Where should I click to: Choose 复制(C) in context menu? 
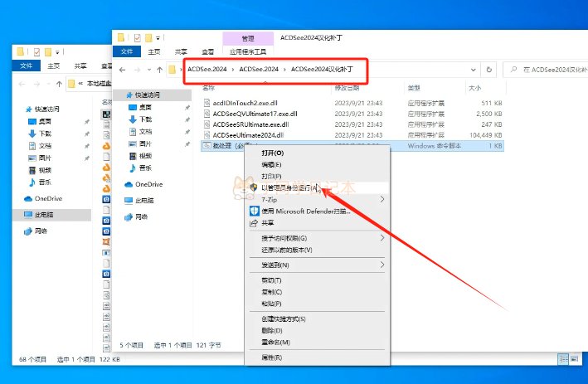click(318, 292)
